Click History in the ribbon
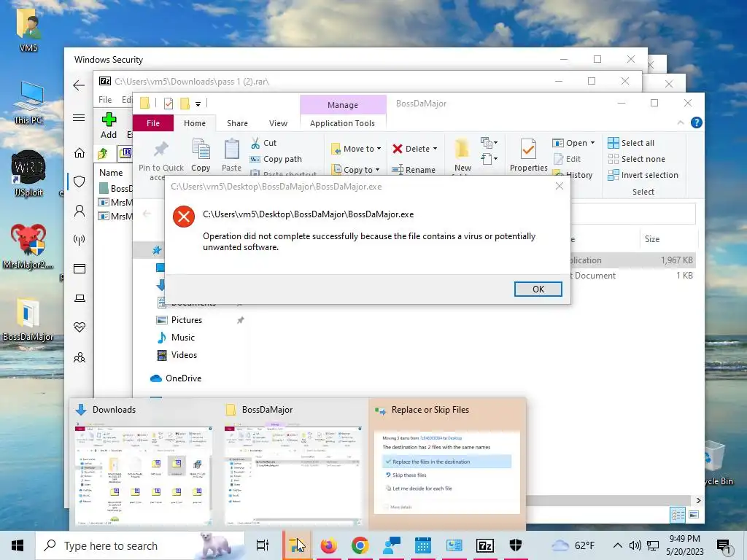The image size is (747, 560). (573, 175)
